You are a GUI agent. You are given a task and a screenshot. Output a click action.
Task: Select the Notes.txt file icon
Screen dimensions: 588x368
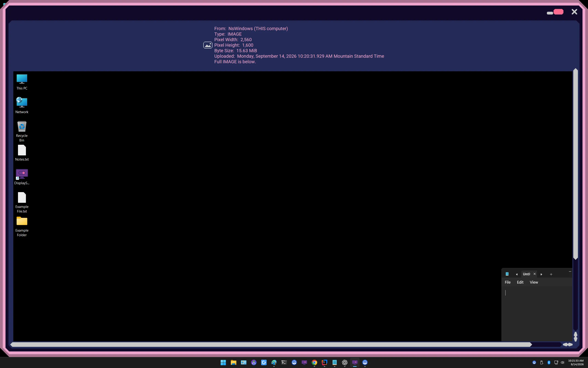(22, 153)
